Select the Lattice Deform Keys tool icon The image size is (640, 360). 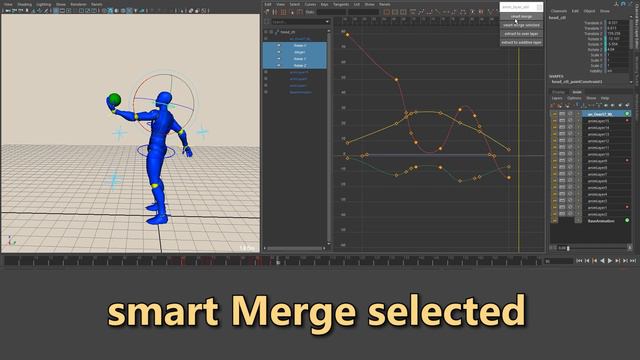coord(283,12)
